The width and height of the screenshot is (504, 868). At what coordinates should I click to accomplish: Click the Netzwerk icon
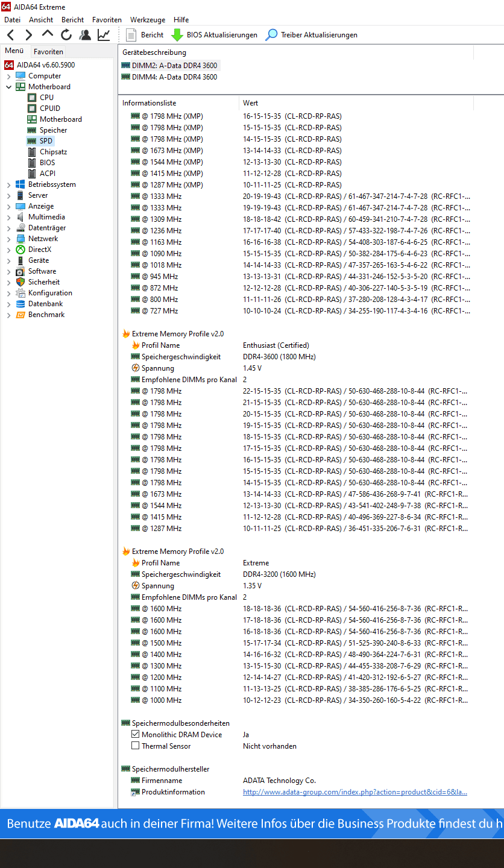[x=20, y=239]
